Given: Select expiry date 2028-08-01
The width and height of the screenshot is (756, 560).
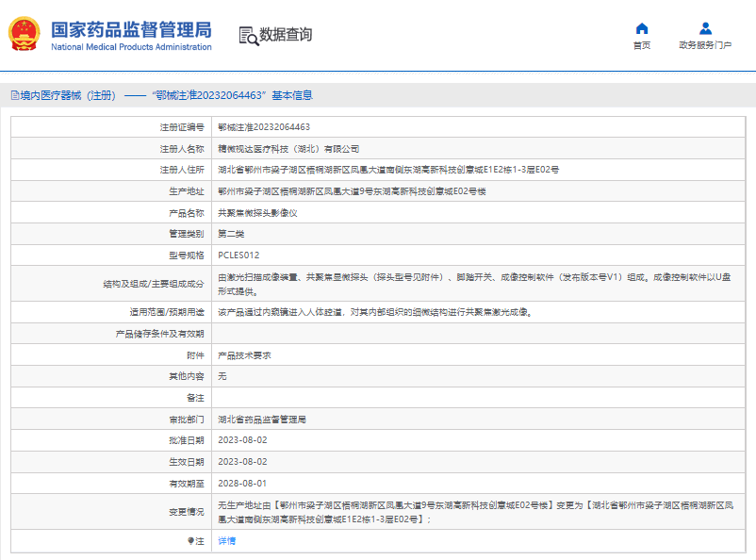Looking at the screenshot, I should click(x=242, y=484).
